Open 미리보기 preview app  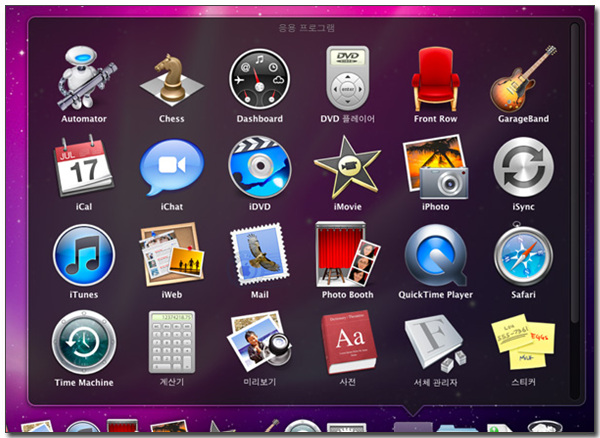[x=260, y=342]
